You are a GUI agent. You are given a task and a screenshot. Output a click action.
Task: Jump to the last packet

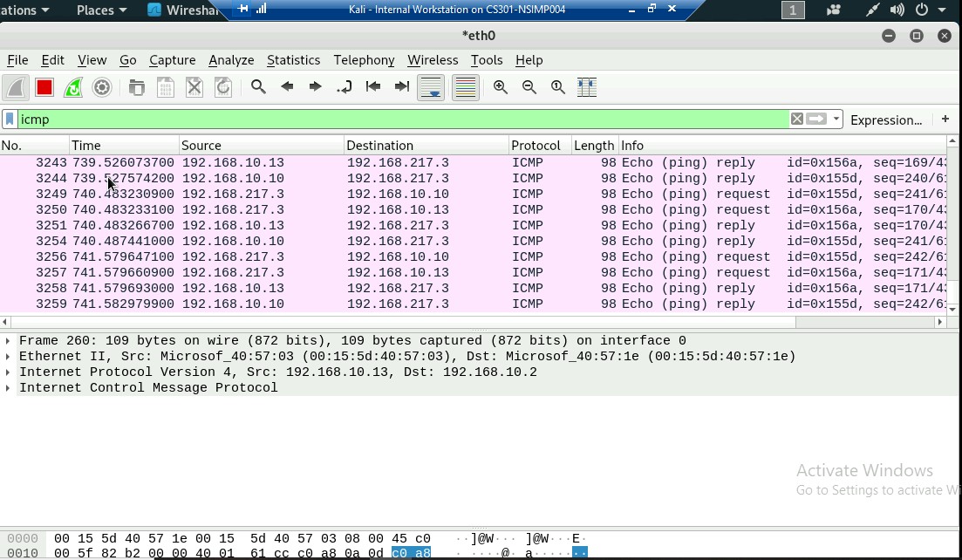pos(402,87)
